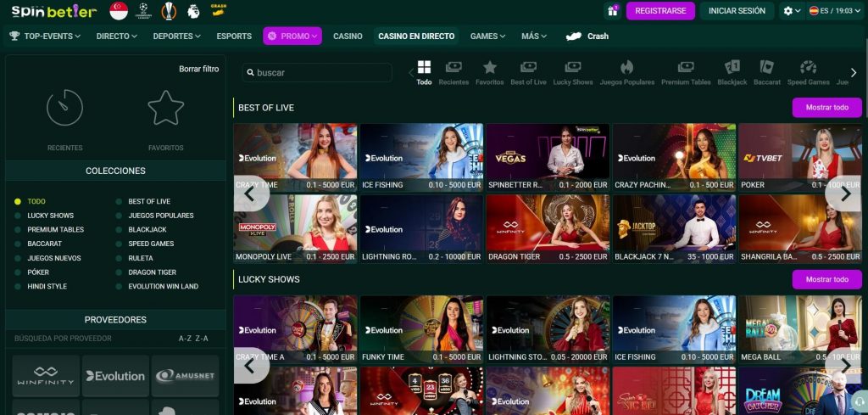Open live chat support headset icon
This screenshot has width=868, height=415.
(859, 401)
